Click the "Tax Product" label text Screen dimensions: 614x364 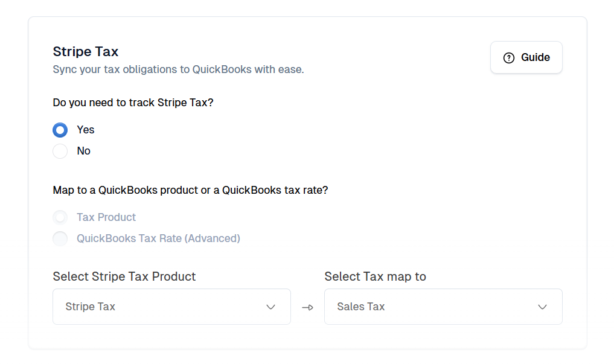pyautogui.click(x=106, y=217)
